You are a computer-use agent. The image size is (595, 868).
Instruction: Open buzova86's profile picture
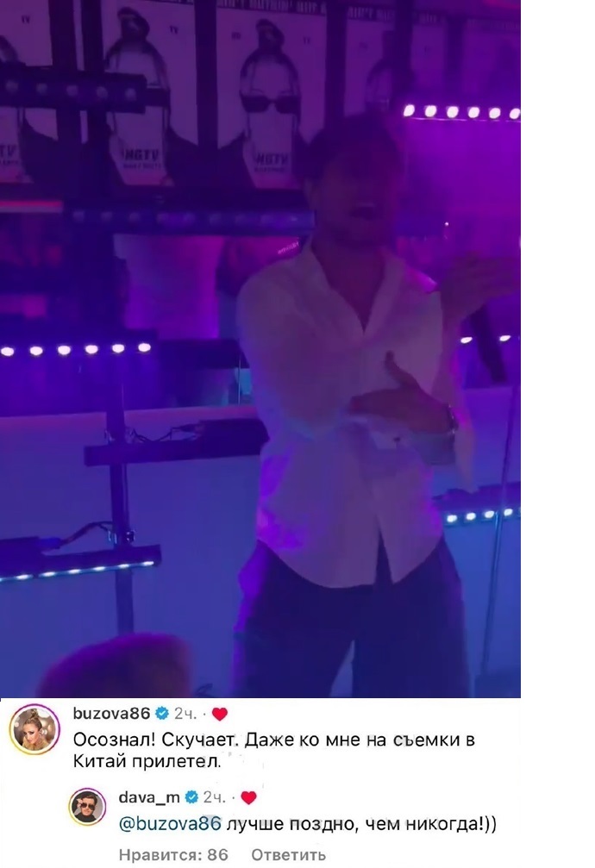point(34,729)
